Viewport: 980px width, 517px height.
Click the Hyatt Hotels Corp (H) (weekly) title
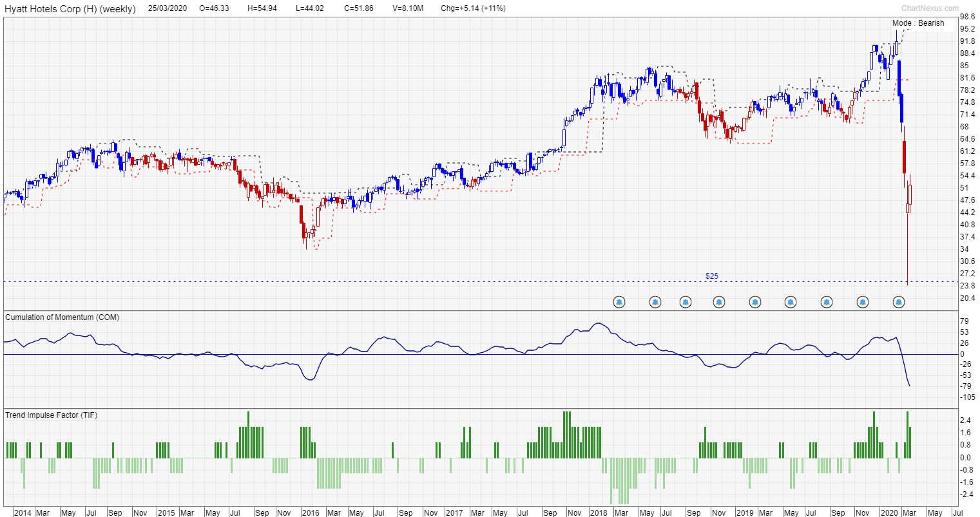[70, 9]
